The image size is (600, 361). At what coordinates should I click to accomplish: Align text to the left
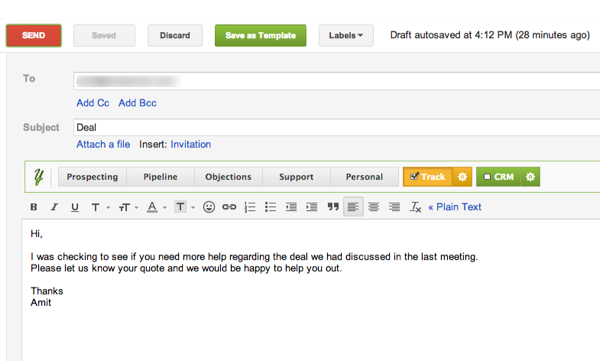tap(353, 207)
